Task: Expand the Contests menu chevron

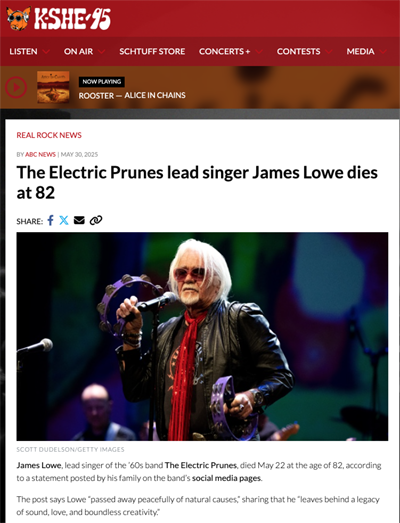Action: pos(329,52)
